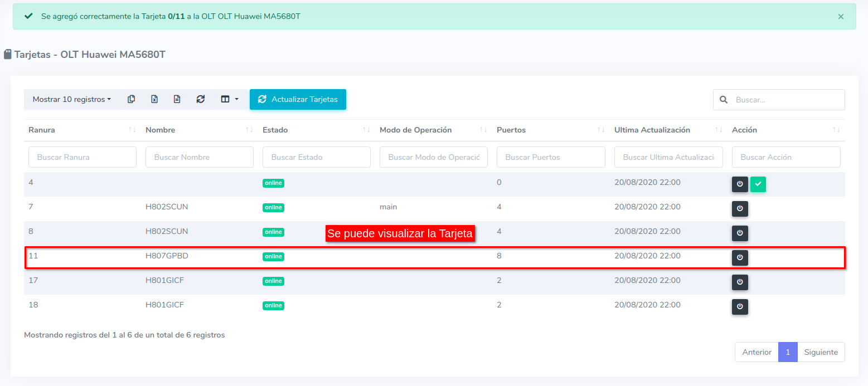This screenshot has height=386, width=868.
Task: Click the power icon for slot 11
Action: coord(740,258)
